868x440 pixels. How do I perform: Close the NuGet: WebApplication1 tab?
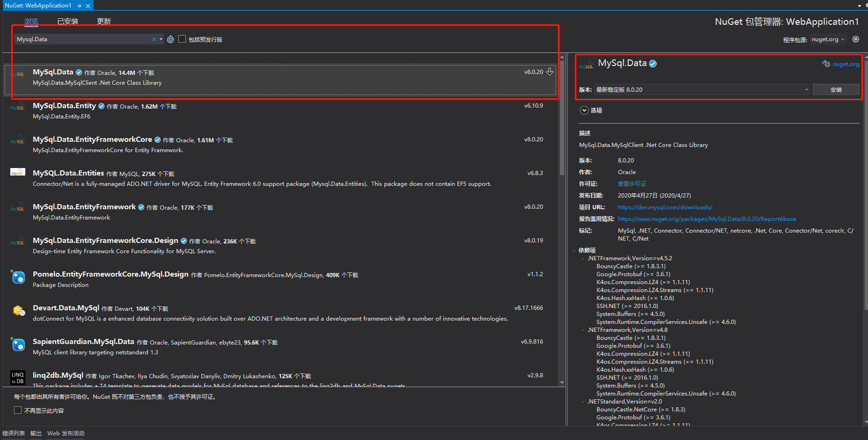tap(88, 6)
